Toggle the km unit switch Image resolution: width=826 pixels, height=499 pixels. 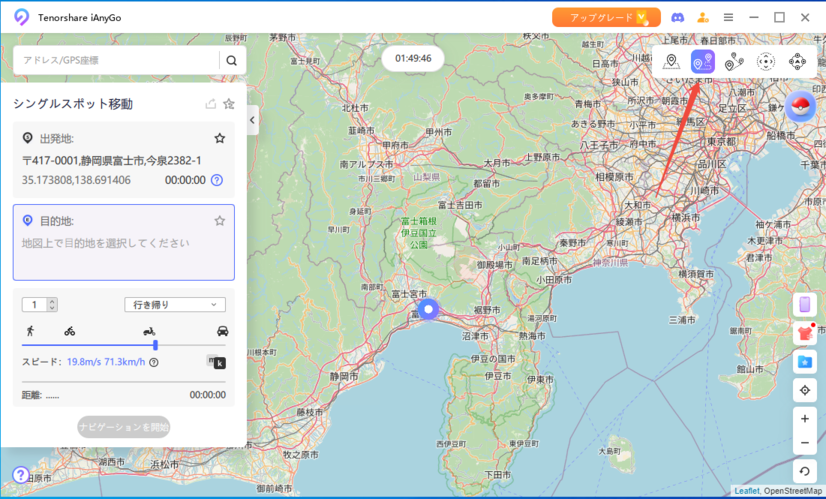(x=216, y=362)
